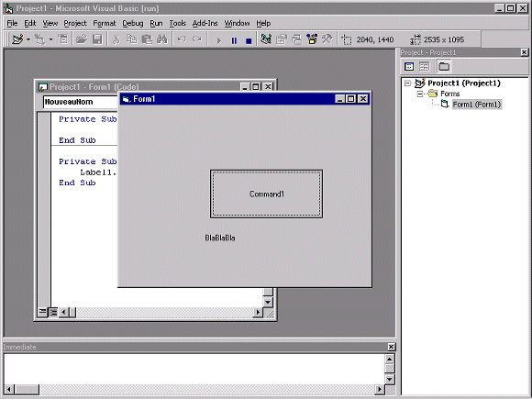The height and width of the screenshot is (399, 532).
Task: Stop the running program with End button
Action: (249, 40)
